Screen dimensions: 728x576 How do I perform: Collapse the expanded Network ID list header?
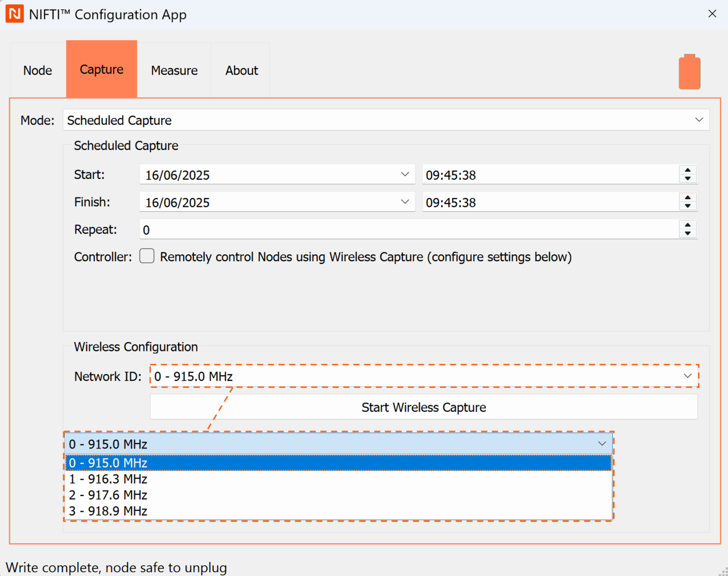[x=338, y=444]
